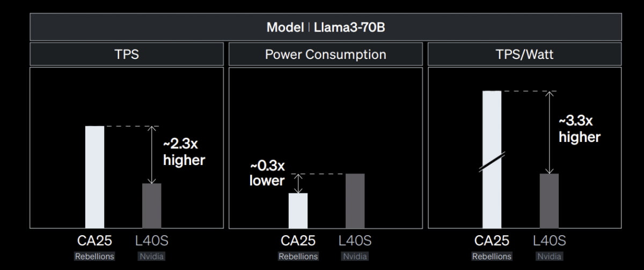Select the Power Consumption panel header
This screenshot has height=270, width=644.
(325, 54)
